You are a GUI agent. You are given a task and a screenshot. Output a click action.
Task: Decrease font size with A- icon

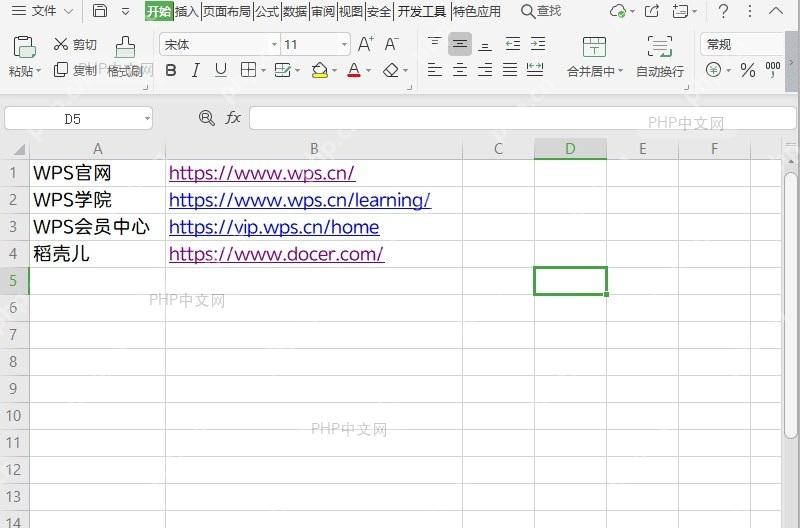coord(391,44)
